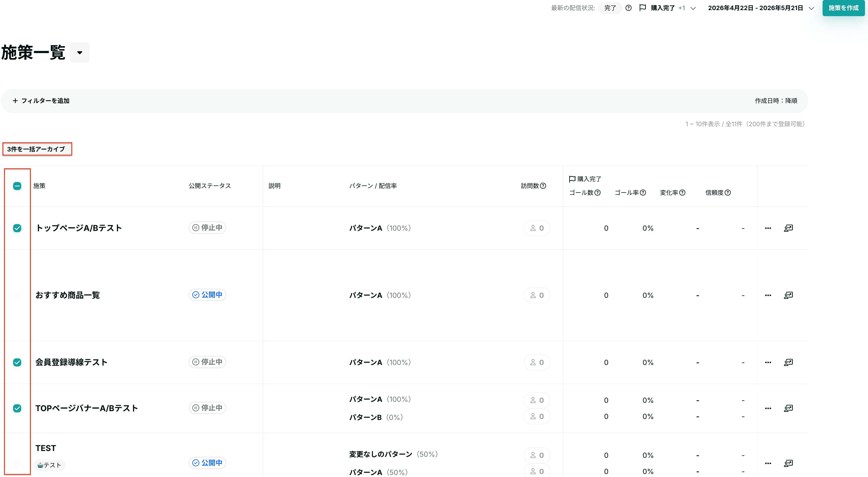
Task: Check the TEST row checkbox
Action: click(17, 463)
